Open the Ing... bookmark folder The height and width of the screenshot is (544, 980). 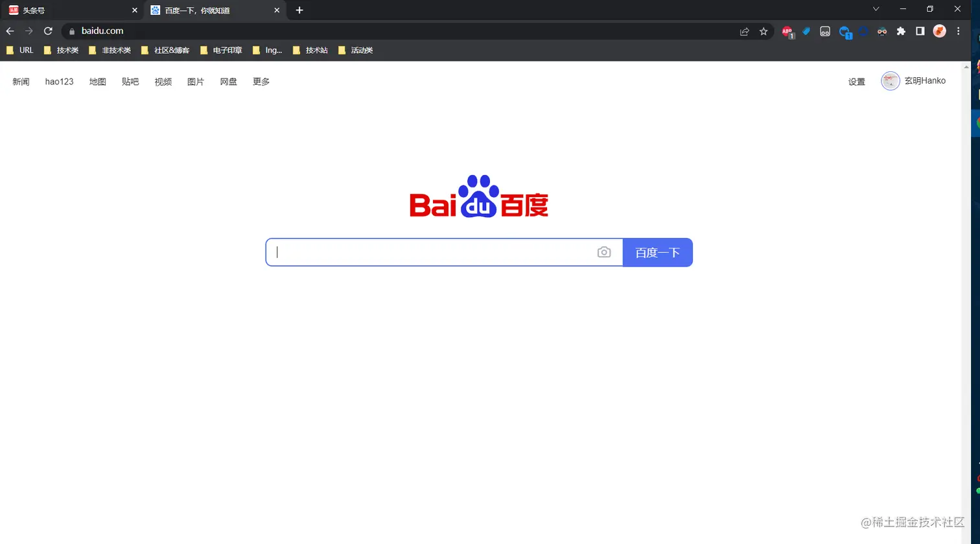(x=268, y=50)
